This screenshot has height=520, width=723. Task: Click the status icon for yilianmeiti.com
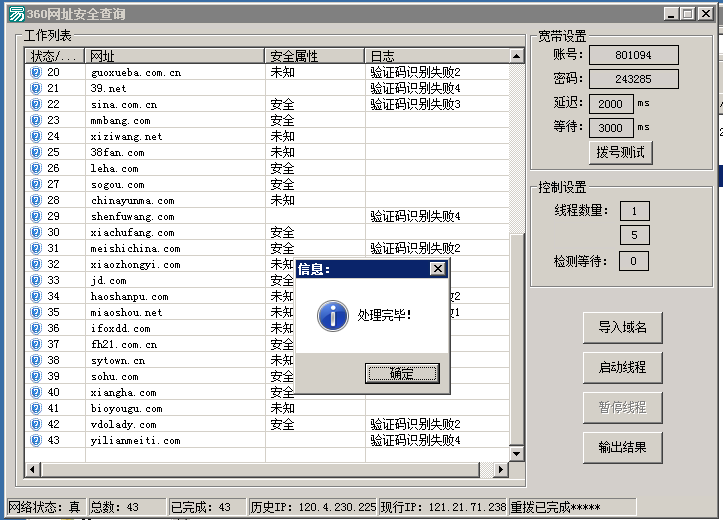(36, 440)
